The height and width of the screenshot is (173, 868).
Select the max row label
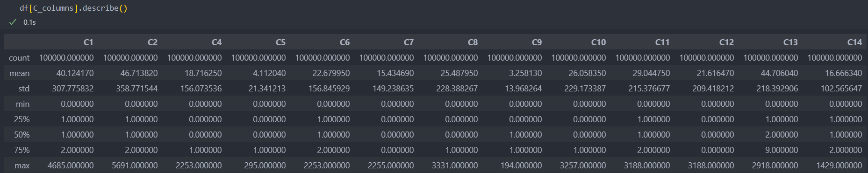tap(22, 166)
